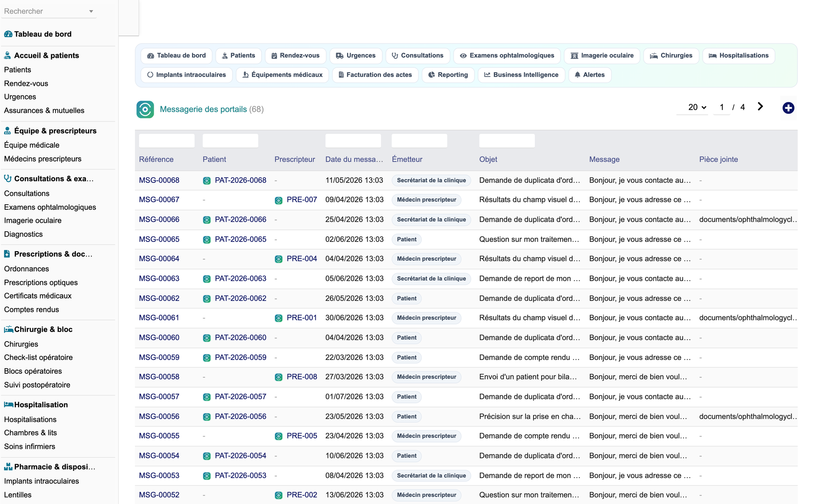
Task: Click the prescriber icon beside PRE-004
Action: [x=279, y=260]
